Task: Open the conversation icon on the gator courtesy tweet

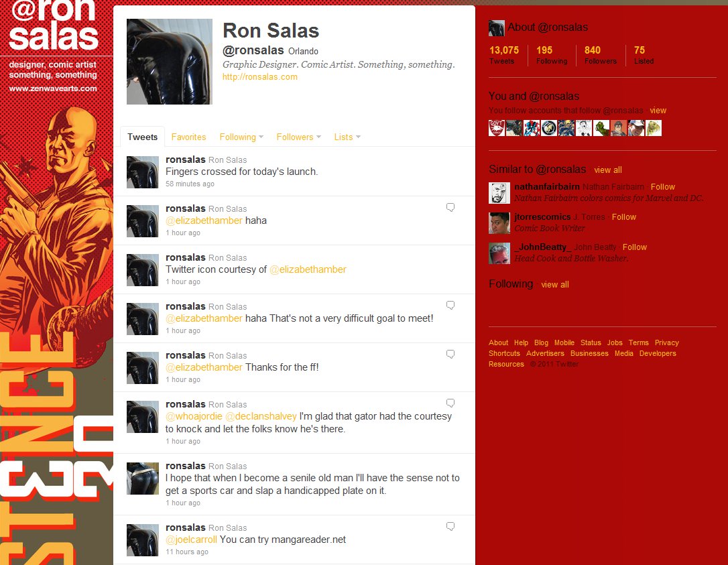Action: pyautogui.click(x=450, y=403)
